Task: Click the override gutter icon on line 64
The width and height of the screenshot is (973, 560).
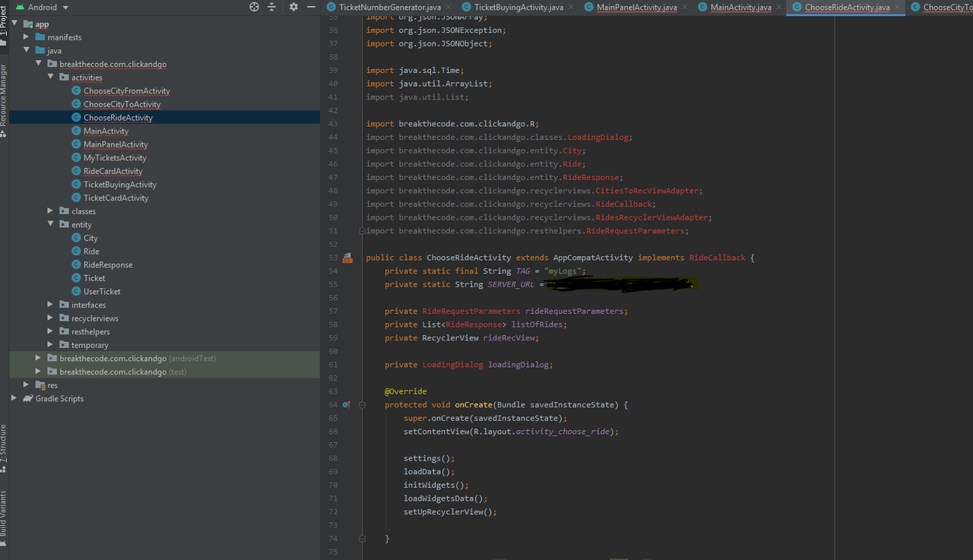Action: pos(346,405)
